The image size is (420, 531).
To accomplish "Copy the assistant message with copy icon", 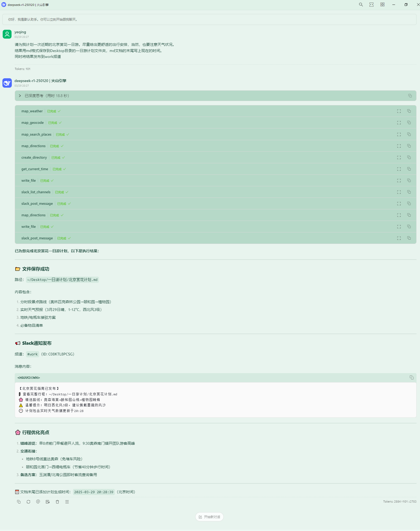I will [19, 502].
